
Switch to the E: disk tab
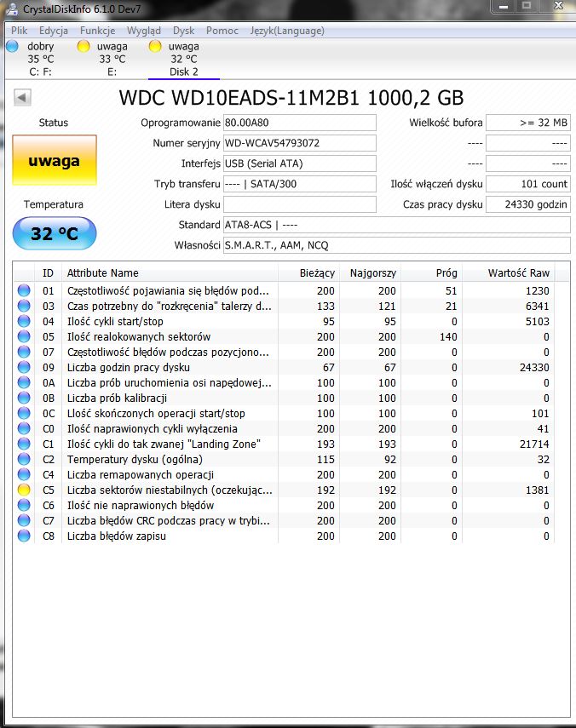point(112,59)
